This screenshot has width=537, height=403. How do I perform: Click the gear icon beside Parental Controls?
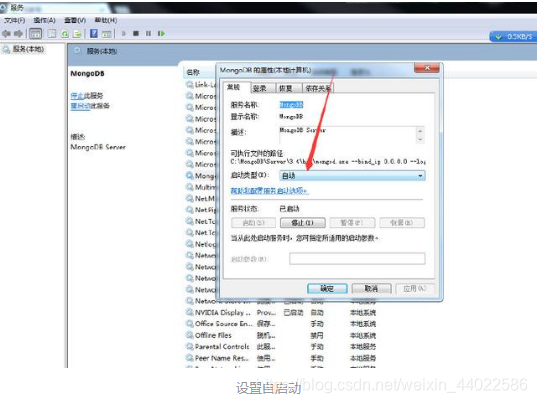point(189,346)
